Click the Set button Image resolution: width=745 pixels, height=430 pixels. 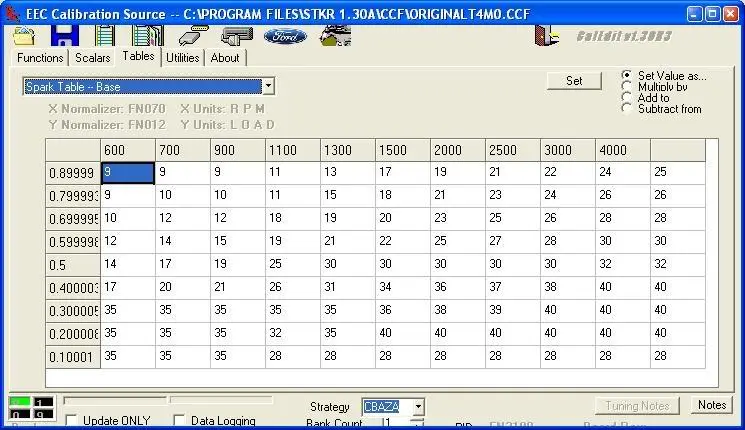tap(574, 81)
